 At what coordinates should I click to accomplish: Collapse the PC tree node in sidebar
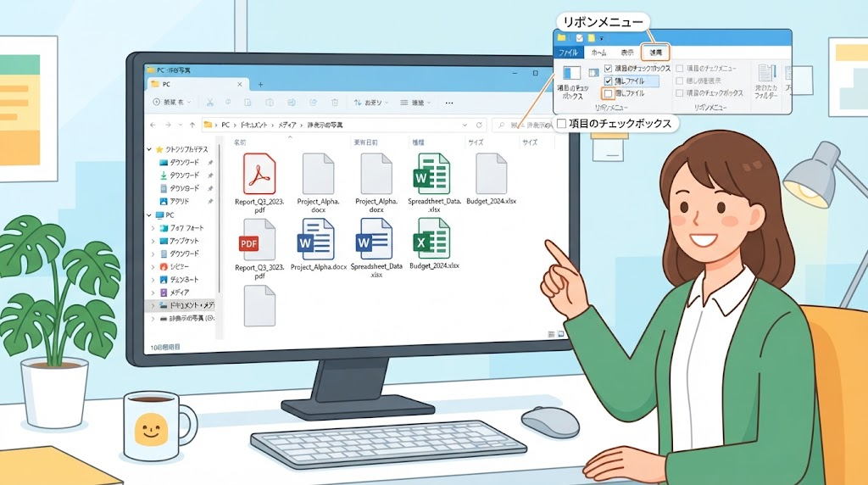point(149,215)
